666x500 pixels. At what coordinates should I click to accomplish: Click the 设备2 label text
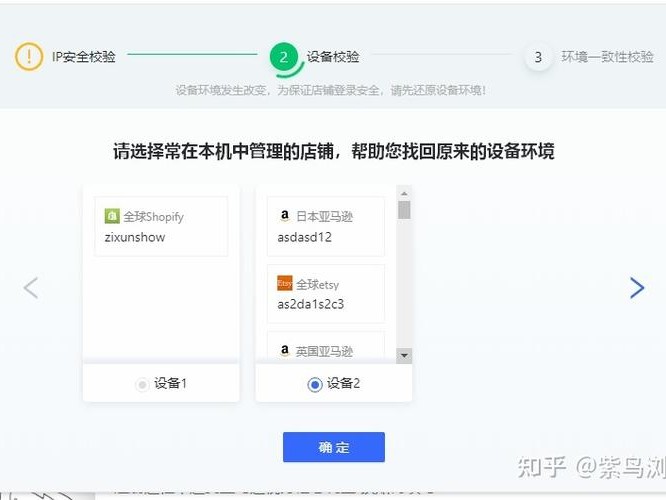[x=343, y=383]
